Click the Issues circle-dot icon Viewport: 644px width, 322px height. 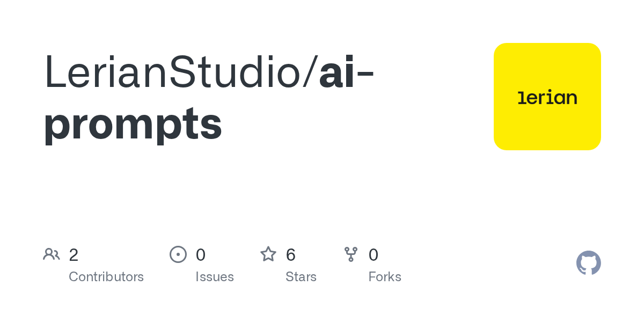pyautogui.click(x=178, y=254)
